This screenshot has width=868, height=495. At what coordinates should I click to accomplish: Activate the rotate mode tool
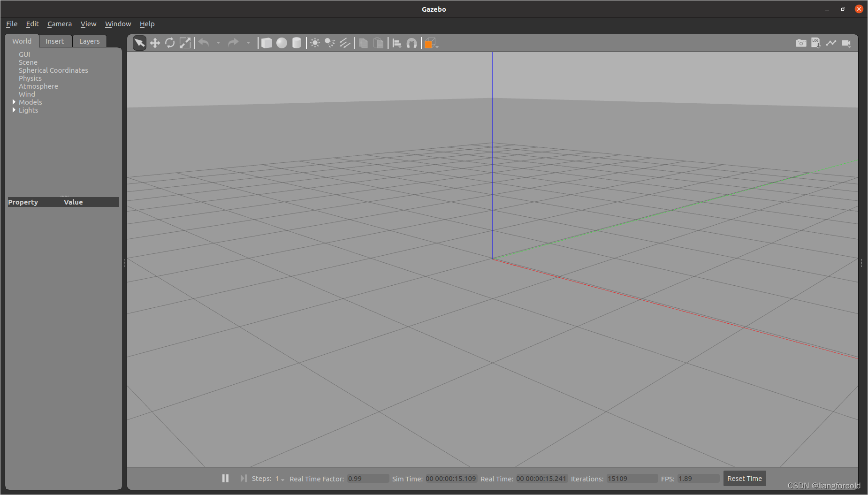pyautogui.click(x=170, y=43)
